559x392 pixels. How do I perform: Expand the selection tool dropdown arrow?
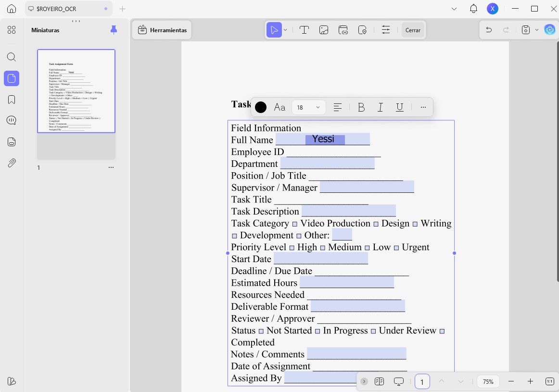pyautogui.click(x=285, y=30)
